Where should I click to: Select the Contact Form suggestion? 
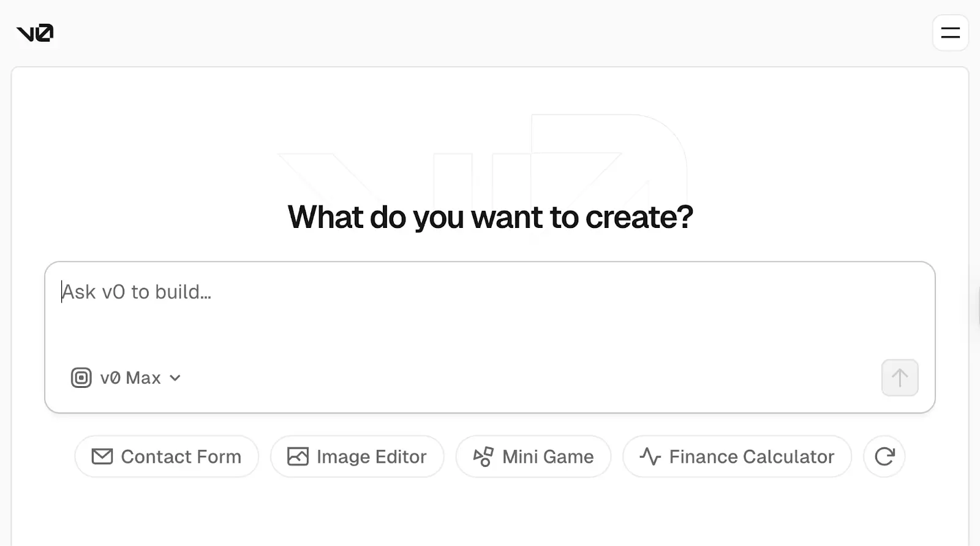pyautogui.click(x=167, y=457)
